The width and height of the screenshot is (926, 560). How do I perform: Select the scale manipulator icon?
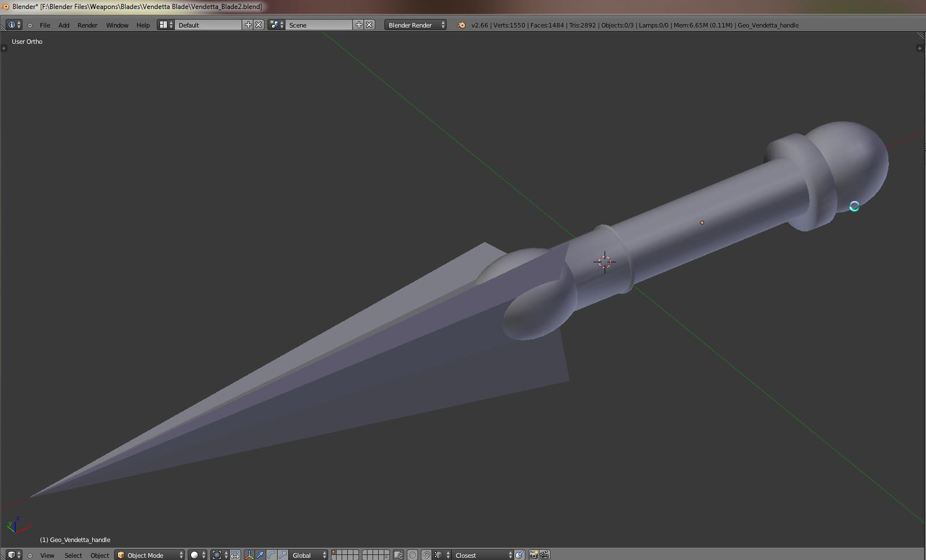[283, 555]
